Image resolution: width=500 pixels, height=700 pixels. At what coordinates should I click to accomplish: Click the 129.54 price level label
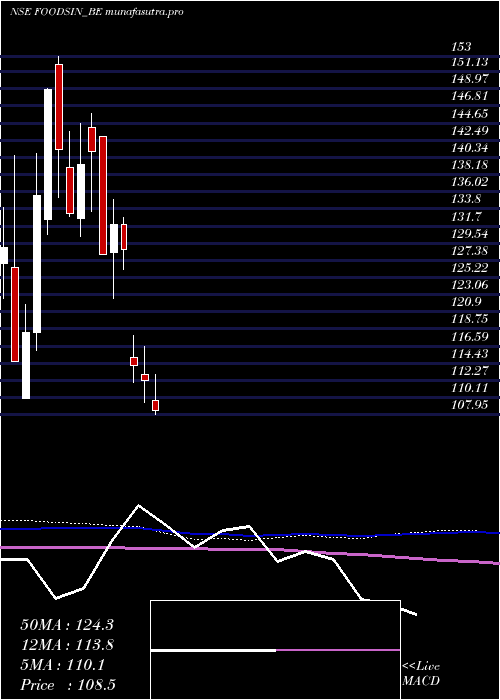(470, 233)
